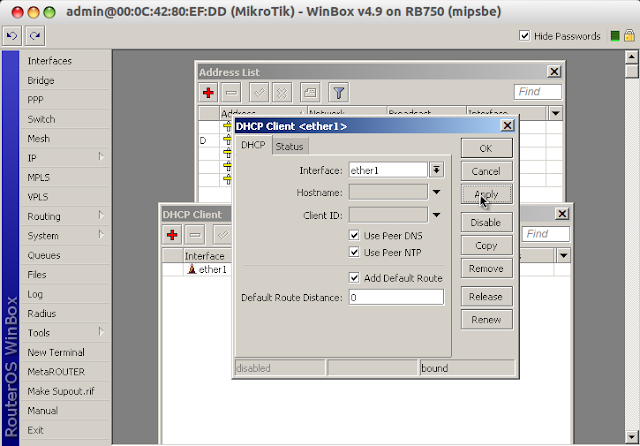Open Make Supout.rif item

(65, 391)
